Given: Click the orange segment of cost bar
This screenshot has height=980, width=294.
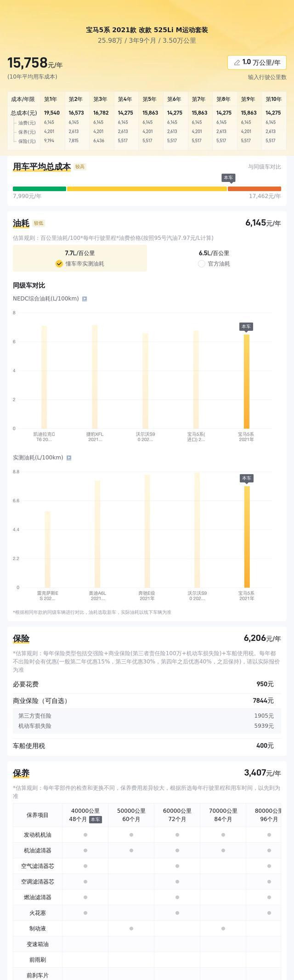Looking at the screenshot, I should point(254,189).
